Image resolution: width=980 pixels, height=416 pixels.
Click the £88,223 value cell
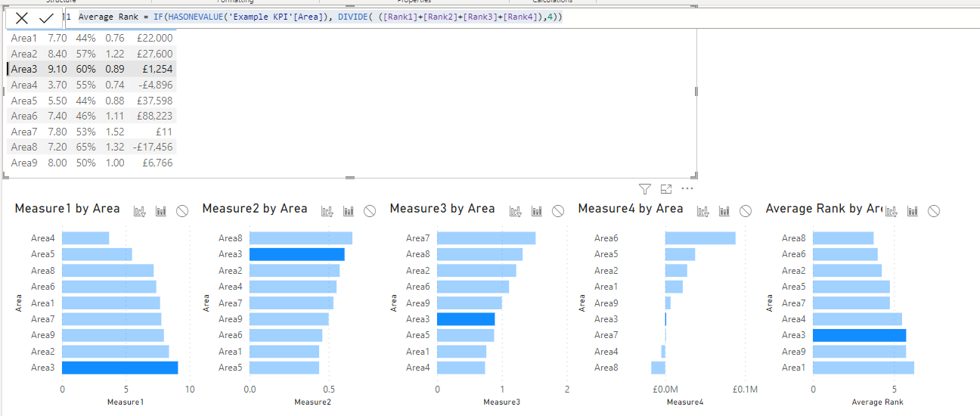[x=154, y=116]
